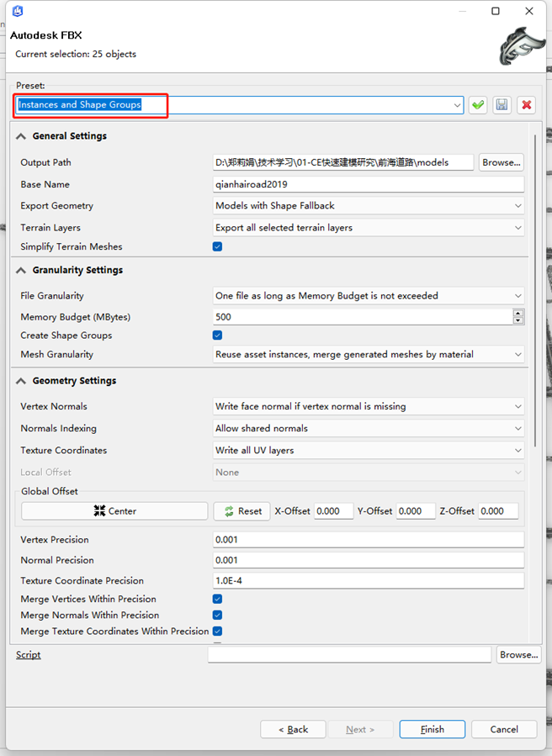Click the Center global offset button
The height and width of the screenshot is (756, 552).
click(x=114, y=511)
